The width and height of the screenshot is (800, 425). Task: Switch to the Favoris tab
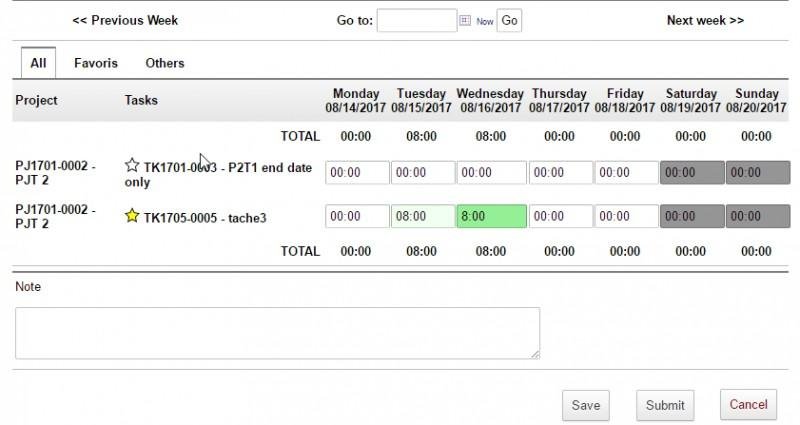[96, 63]
